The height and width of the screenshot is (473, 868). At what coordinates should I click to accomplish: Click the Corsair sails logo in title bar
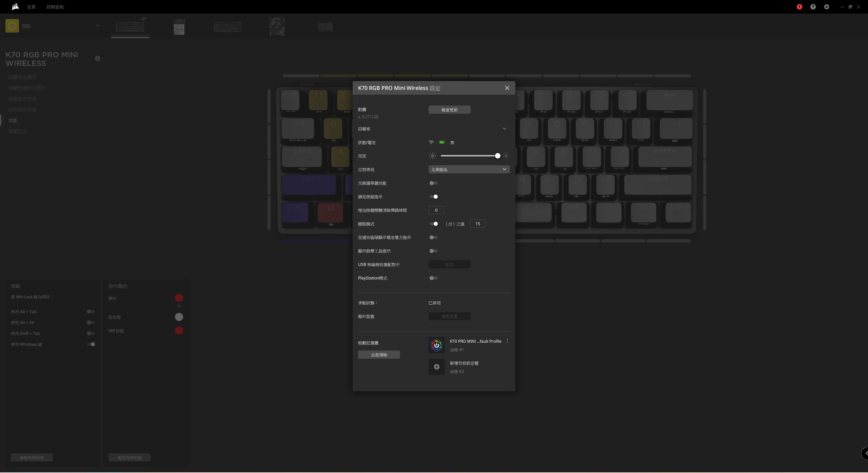(x=15, y=6)
